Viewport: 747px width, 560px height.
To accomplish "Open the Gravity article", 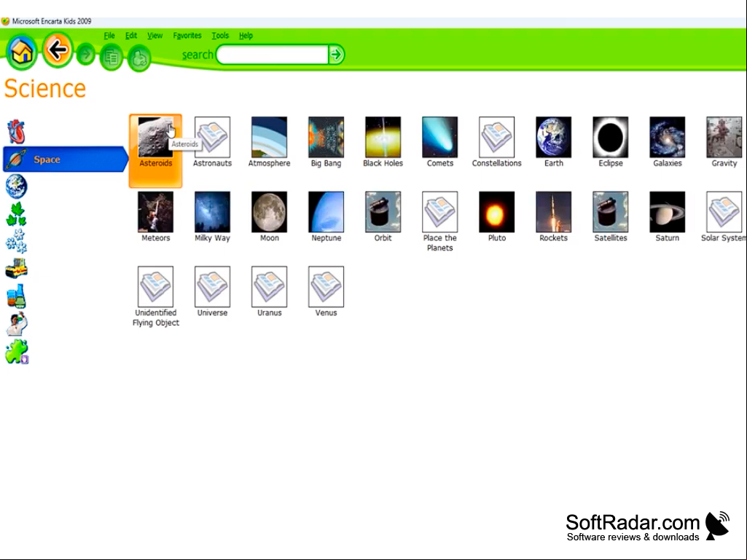I will point(724,142).
